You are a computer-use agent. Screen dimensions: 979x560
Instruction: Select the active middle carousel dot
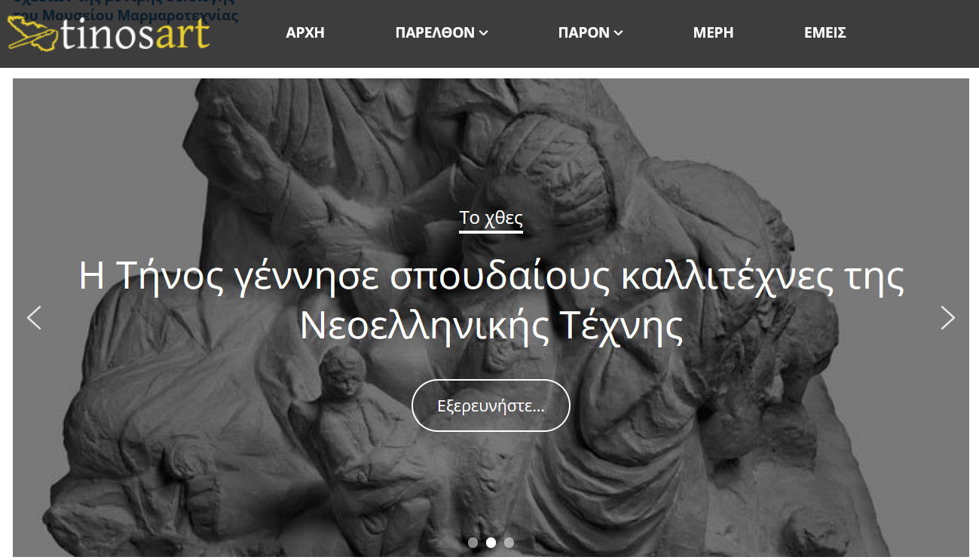pyautogui.click(x=491, y=543)
